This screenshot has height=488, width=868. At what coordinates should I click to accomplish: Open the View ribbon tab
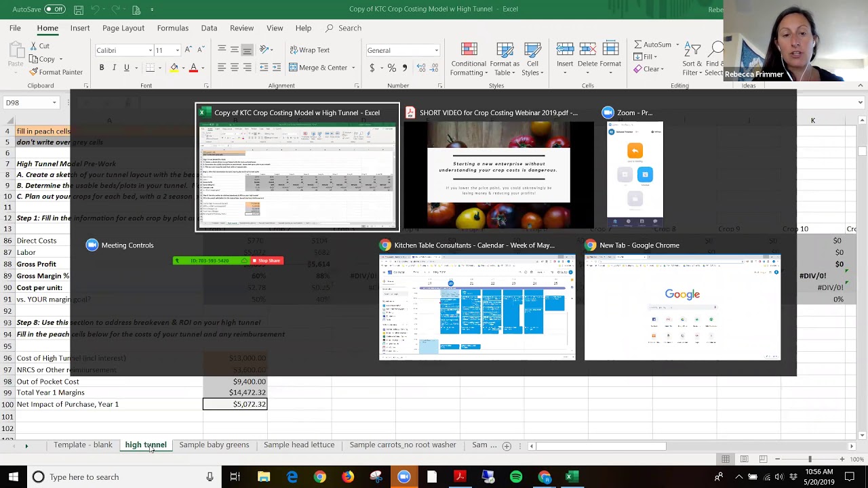tap(275, 28)
